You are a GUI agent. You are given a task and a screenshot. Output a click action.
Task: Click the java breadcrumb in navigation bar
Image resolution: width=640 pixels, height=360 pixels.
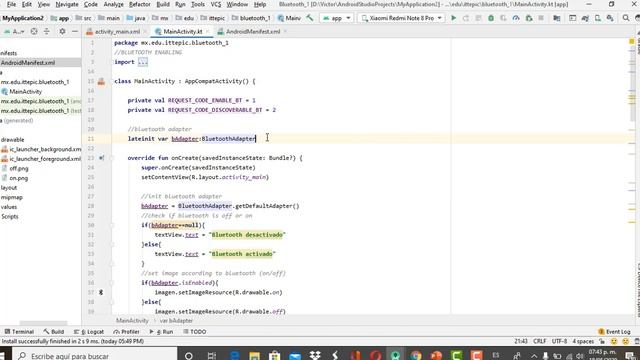pyautogui.click(x=136, y=18)
